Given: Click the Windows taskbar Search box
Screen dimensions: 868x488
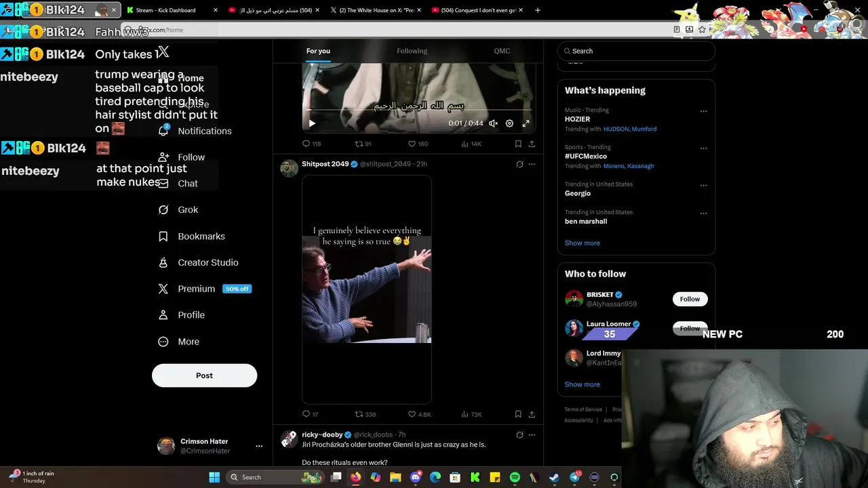Looking at the screenshot, I should pos(275,477).
